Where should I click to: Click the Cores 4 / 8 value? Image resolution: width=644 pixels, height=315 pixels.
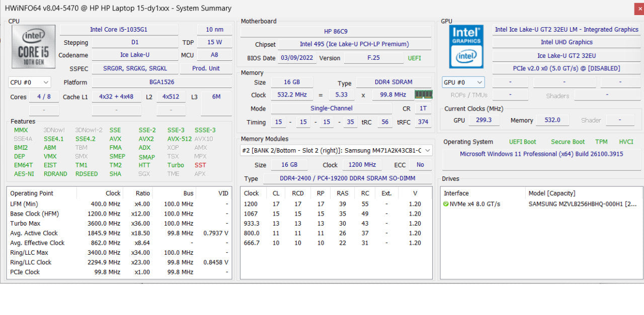pos(44,96)
